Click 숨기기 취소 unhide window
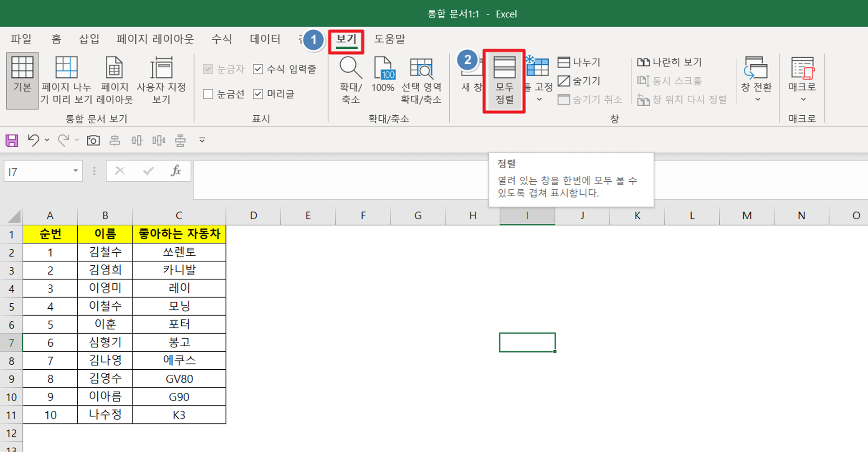The image size is (868, 452). 590,99
